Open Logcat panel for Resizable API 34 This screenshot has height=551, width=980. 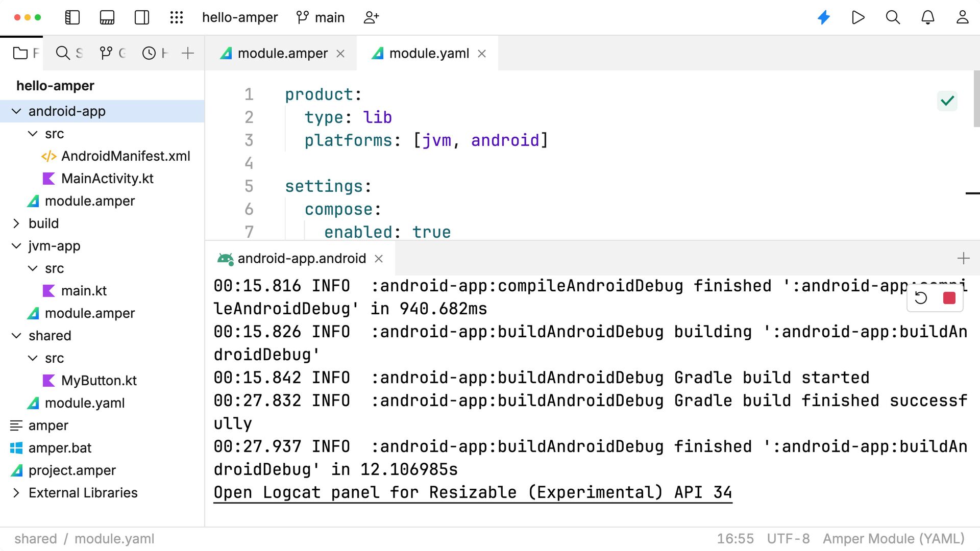pyautogui.click(x=473, y=493)
